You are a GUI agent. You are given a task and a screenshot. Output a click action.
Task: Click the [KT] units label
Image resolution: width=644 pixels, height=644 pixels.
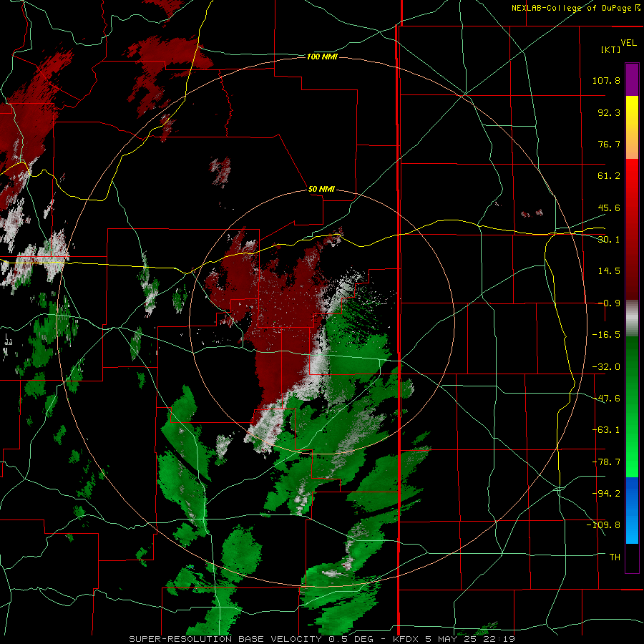[611, 49]
